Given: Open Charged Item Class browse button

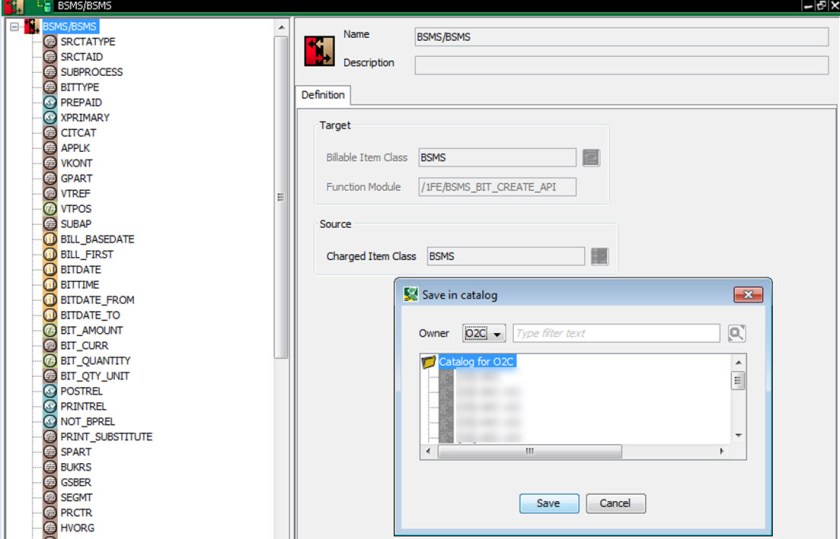Looking at the screenshot, I should tap(599, 256).
